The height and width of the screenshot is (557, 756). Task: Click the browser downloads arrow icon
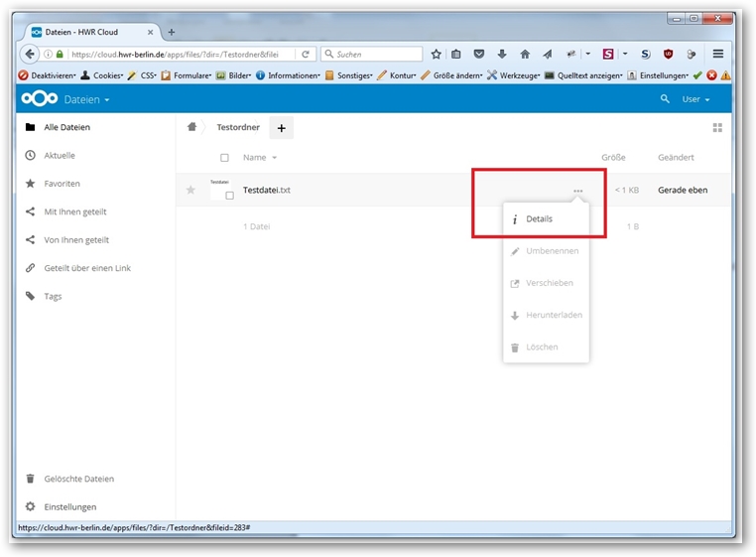(502, 54)
